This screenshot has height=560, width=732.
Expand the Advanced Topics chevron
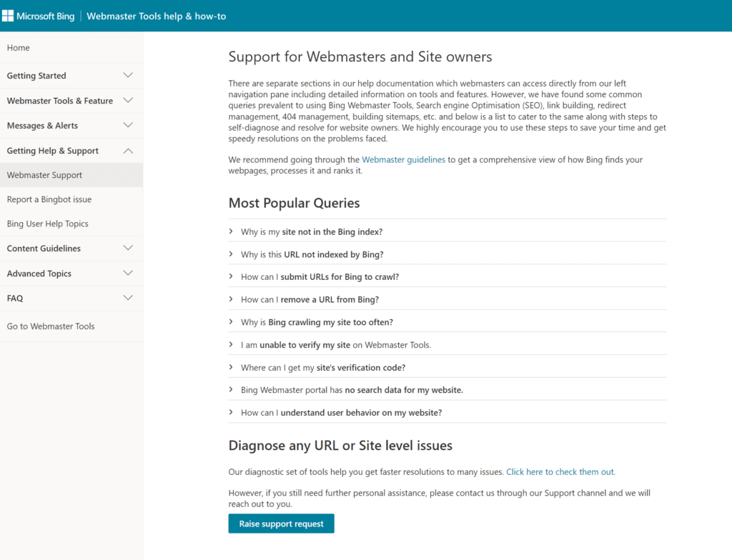tap(128, 274)
